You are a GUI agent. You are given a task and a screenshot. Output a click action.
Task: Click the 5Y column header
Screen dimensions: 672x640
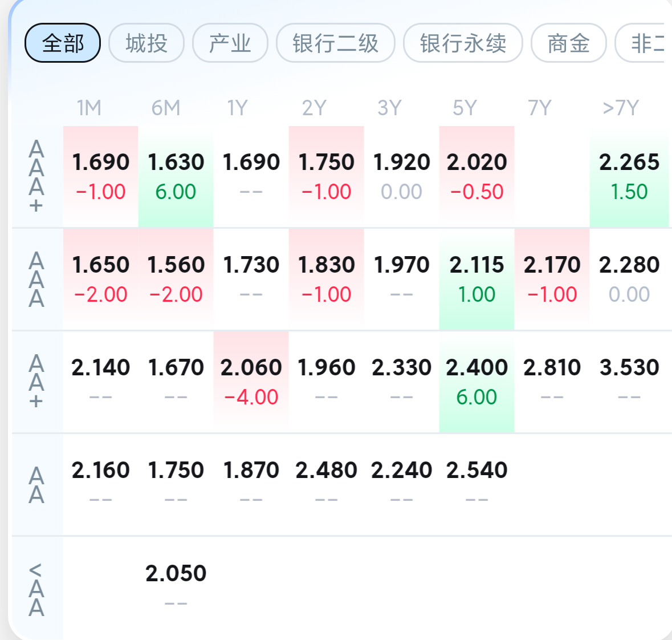465,107
